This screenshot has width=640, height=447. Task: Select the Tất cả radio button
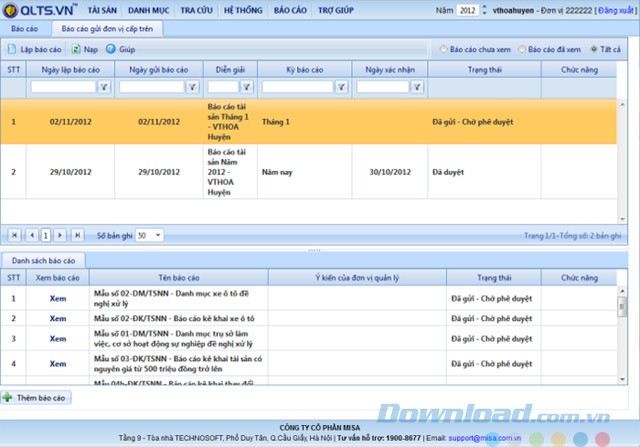coord(594,48)
